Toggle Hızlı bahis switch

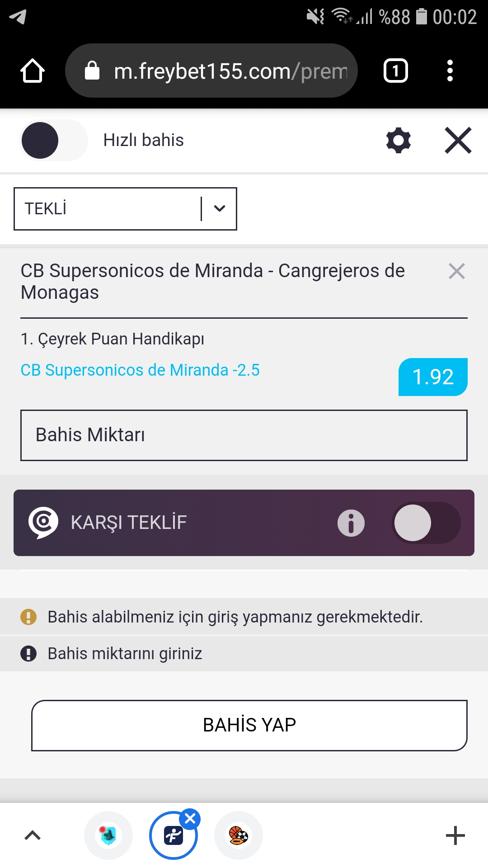pos(54,141)
